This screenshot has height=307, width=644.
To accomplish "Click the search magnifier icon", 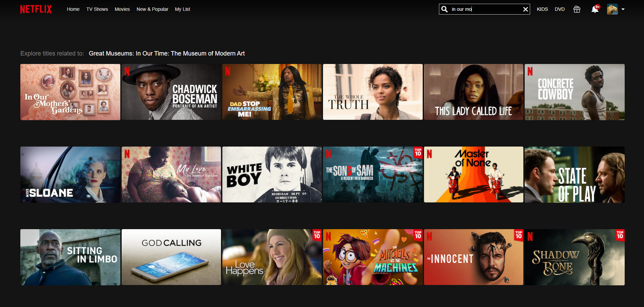I will point(445,9).
